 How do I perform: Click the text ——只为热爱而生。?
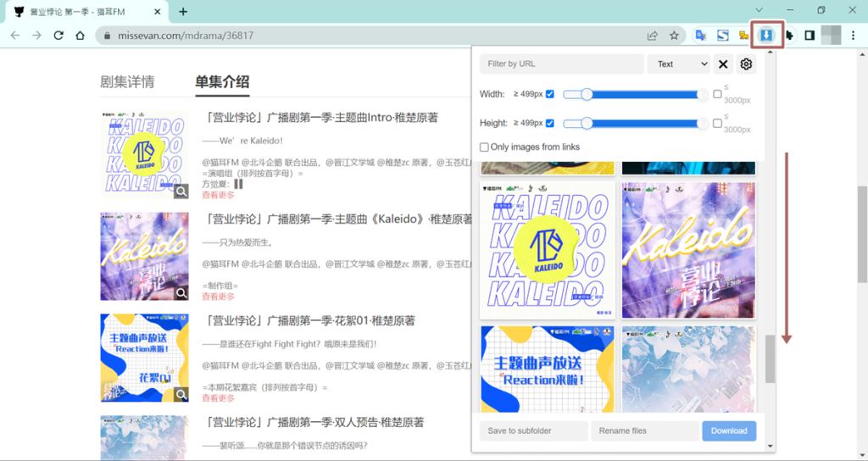237,242
